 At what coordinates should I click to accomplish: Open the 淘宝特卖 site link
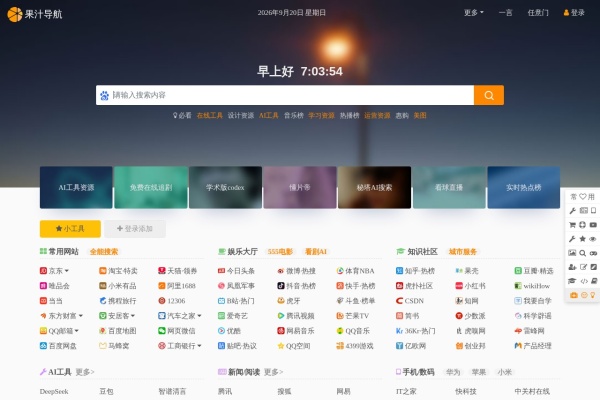click(118, 271)
